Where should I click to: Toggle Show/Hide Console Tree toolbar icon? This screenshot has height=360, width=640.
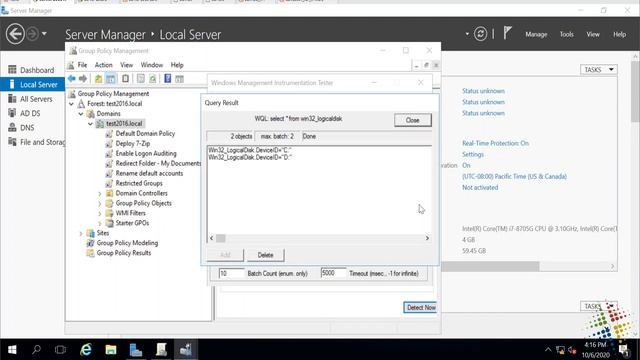pyautogui.click(x=111, y=78)
